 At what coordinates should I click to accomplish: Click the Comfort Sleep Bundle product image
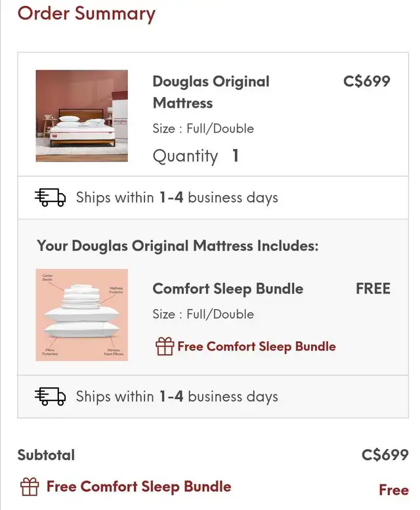tap(81, 315)
